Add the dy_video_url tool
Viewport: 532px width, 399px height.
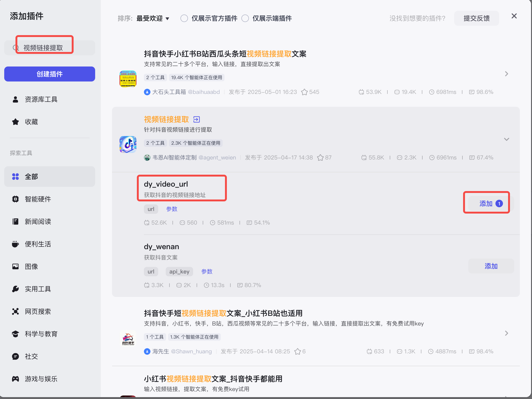pyautogui.click(x=491, y=204)
